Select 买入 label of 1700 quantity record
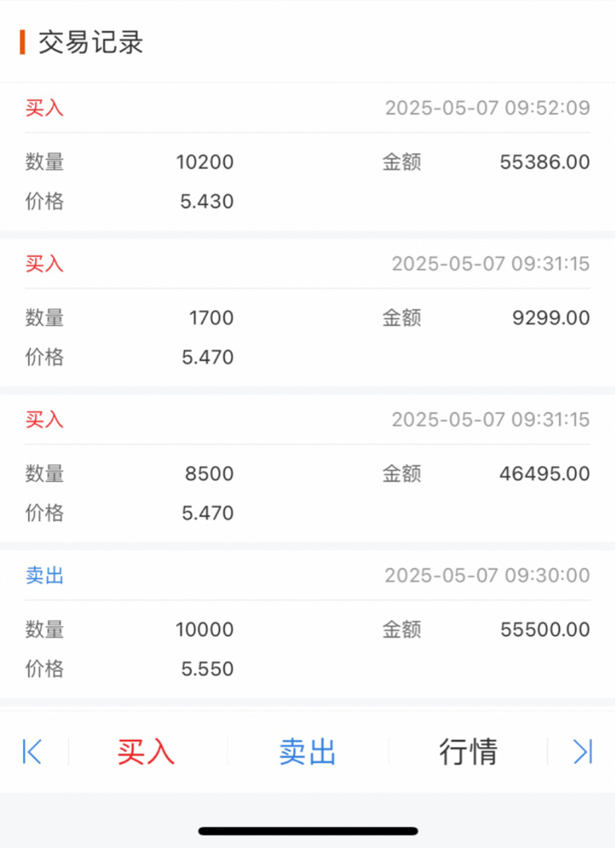 [x=44, y=263]
